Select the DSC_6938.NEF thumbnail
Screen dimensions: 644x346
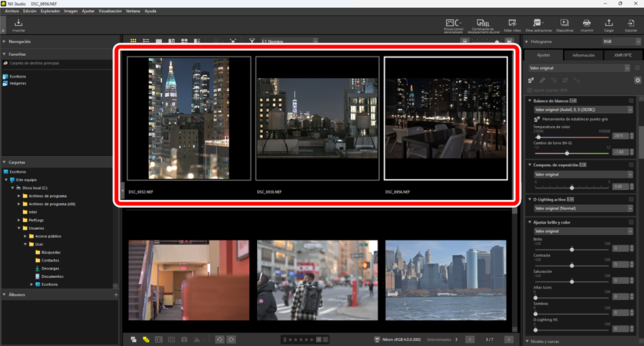[317, 118]
